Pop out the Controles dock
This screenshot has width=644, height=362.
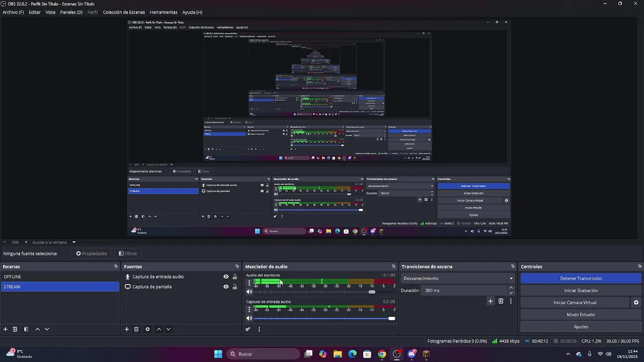click(639, 266)
